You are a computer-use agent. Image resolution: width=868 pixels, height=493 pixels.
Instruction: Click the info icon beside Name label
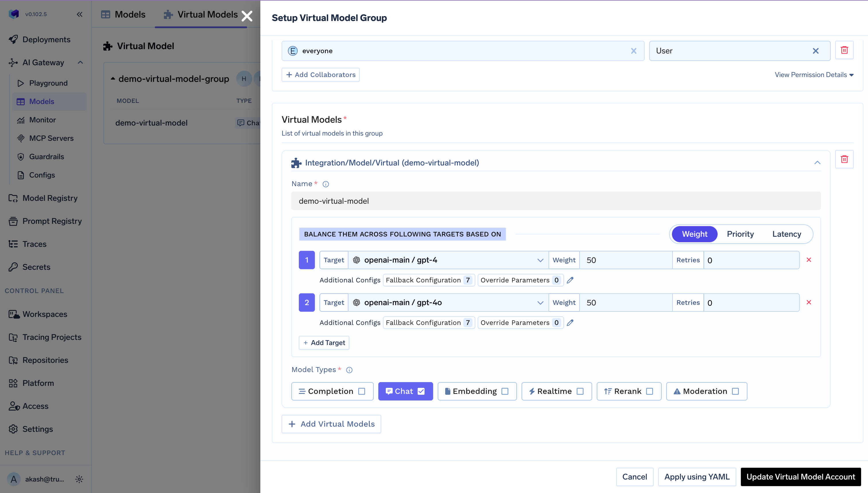325,184
